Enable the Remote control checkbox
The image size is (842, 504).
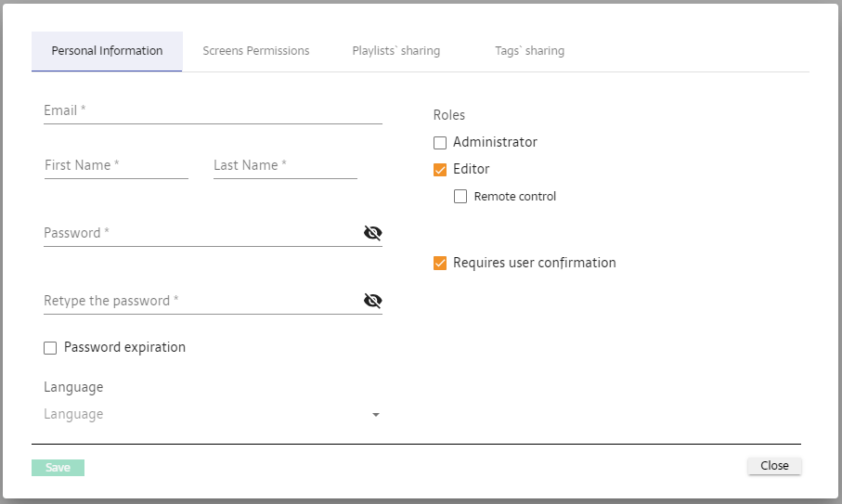[x=460, y=197]
